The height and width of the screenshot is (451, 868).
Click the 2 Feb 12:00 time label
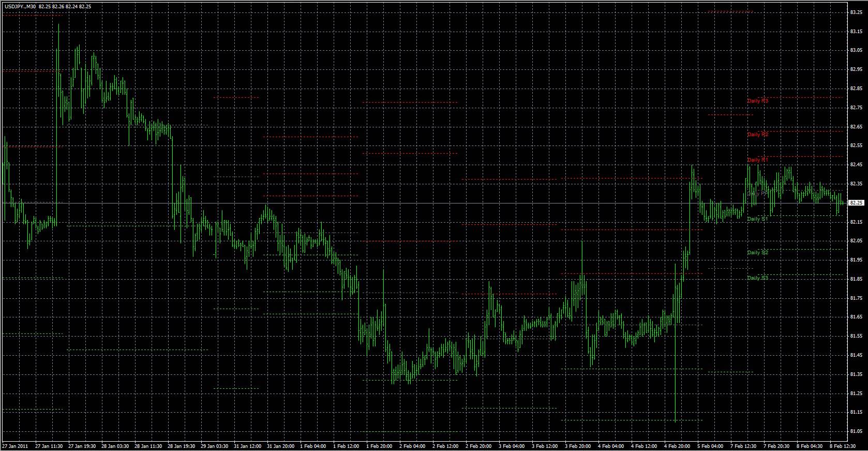click(446, 446)
